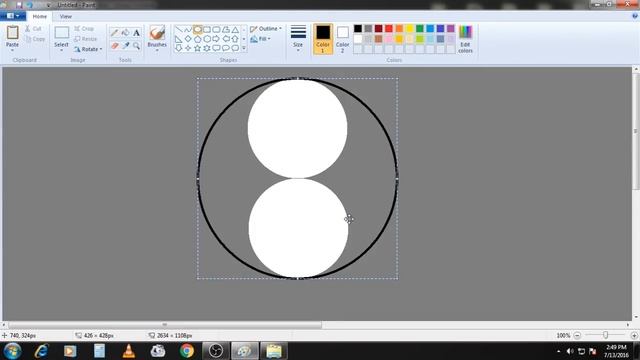Open the Edit colors dialog
Viewport: 640px width, 360px height.
(x=465, y=39)
